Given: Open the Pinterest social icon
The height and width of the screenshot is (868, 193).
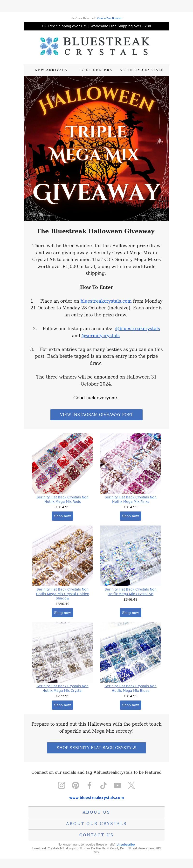Looking at the screenshot, I should click(76, 785).
